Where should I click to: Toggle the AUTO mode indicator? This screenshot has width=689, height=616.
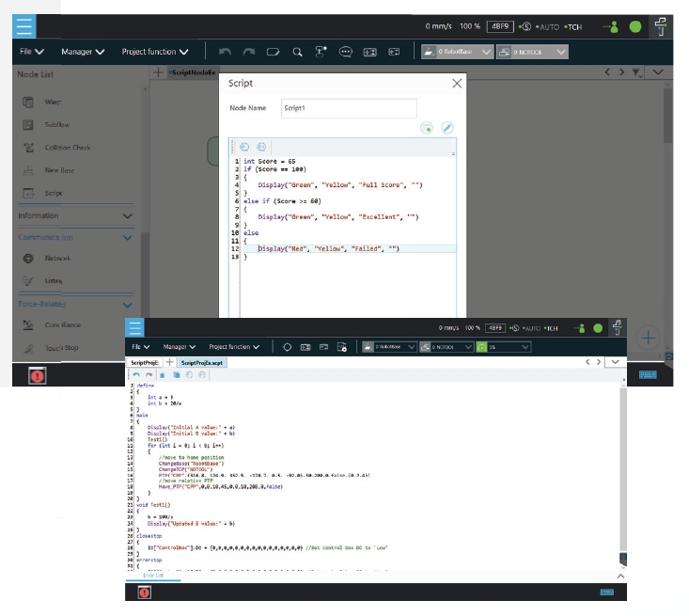(x=545, y=26)
